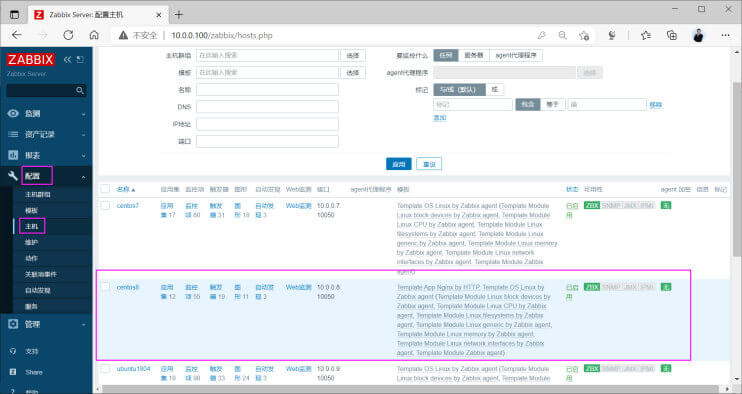Click the 添加 link under the tag filter
The image size is (742, 394).
tap(440, 118)
